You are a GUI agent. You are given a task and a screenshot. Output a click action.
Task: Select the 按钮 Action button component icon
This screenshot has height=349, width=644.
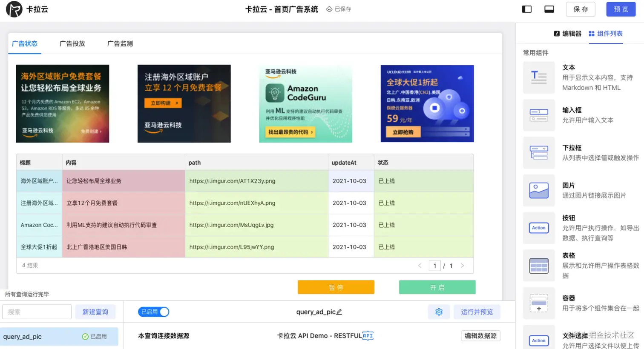tap(538, 228)
